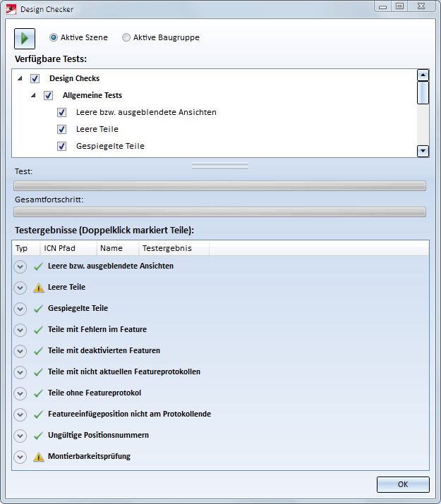Click warning icon next to Leere Teile result
This screenshot has height=504, width=441.
[39, 288]
